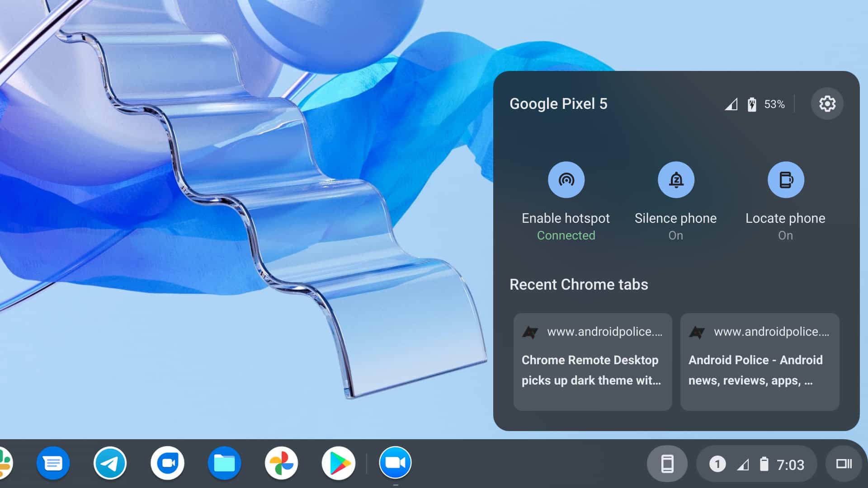Image resolution: width=868 pixels, height=488 pixels.
Task: Open Phone Hub settings via the gear icon
Action: (827, 103)
